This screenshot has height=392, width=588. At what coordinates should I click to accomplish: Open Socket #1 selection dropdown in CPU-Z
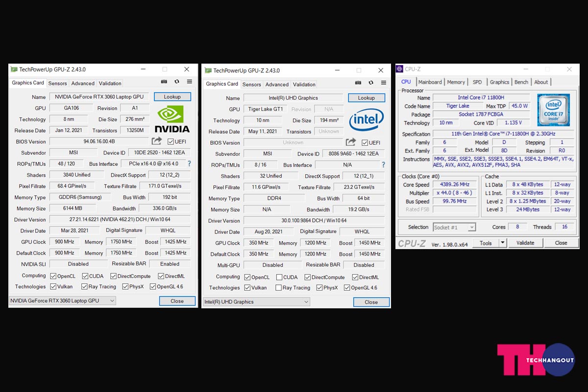pyautogui.click(x=454, y=227)
